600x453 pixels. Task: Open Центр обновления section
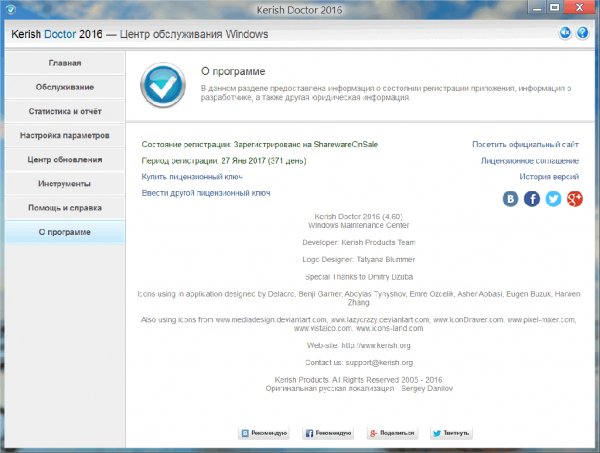click(x=65, y=160)
